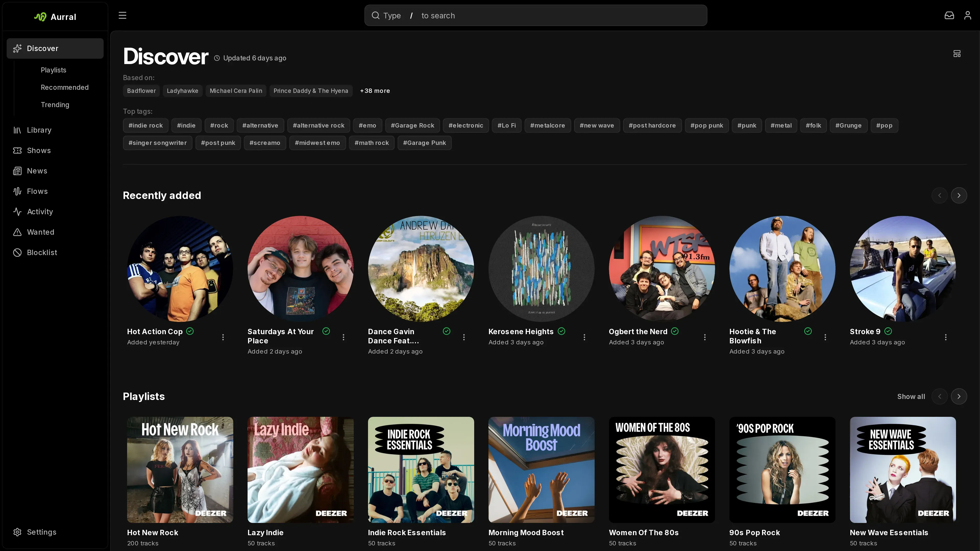
Task: Select the #midwest emo tag
Action: [x=317, y=143]
